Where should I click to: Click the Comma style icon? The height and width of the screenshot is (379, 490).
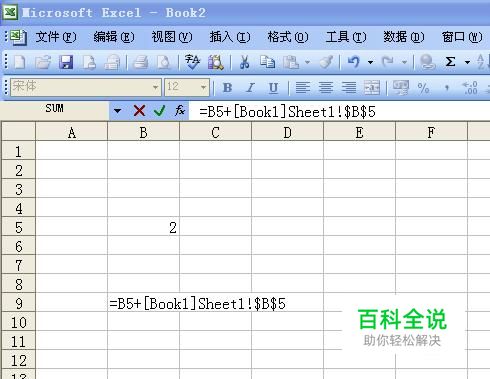(x=447, y=88)
